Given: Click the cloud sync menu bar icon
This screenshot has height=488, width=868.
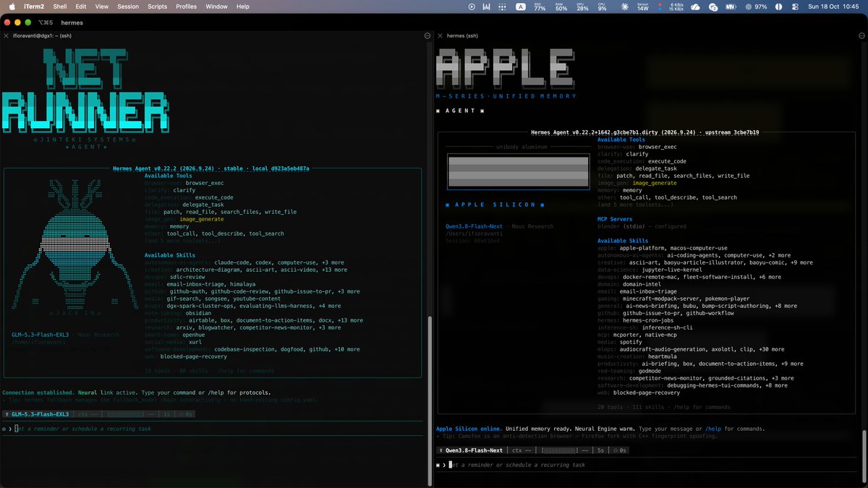Looking at the screenshot, I should click(x=695, y=7).
